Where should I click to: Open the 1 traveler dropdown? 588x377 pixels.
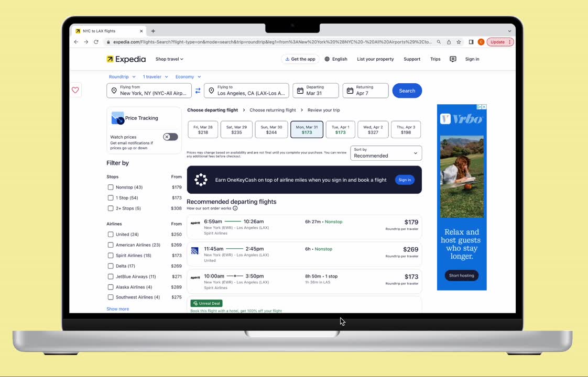click(155, 77)
